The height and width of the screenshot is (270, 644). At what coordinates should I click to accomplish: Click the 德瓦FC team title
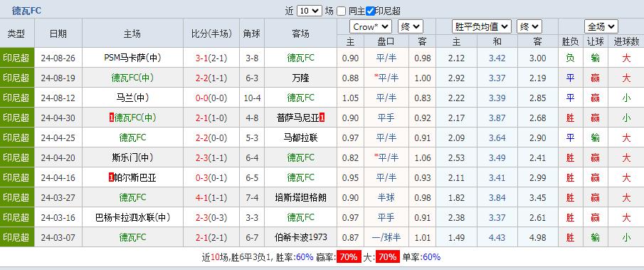coord(27,11)
